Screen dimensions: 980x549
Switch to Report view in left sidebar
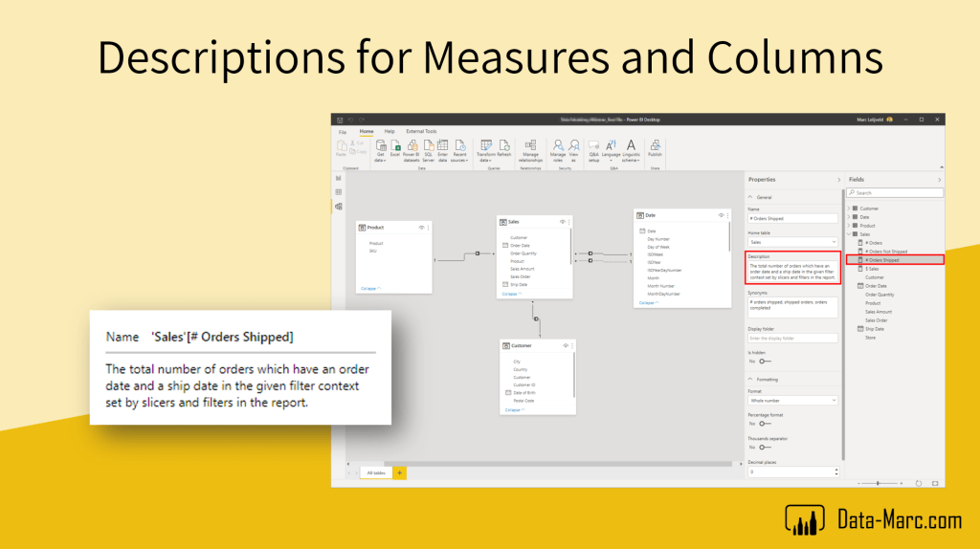(x=338, y=179)
